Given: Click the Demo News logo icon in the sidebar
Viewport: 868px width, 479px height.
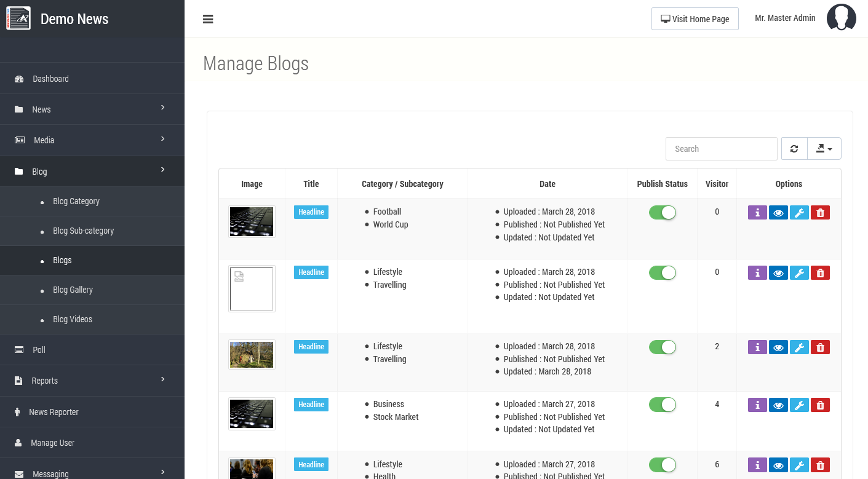Looking at the screenshot, I should 18,18.
